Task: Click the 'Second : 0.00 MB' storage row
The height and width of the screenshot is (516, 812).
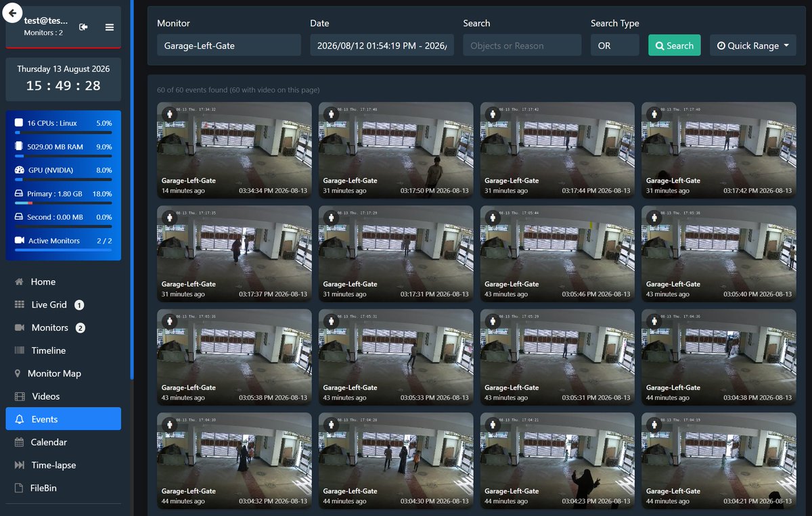Action: pos(64,217)
